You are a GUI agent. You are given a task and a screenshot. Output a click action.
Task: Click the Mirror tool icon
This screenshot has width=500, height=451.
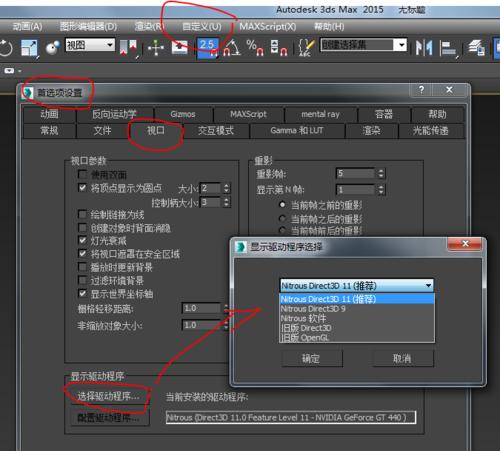coord(424,48)
